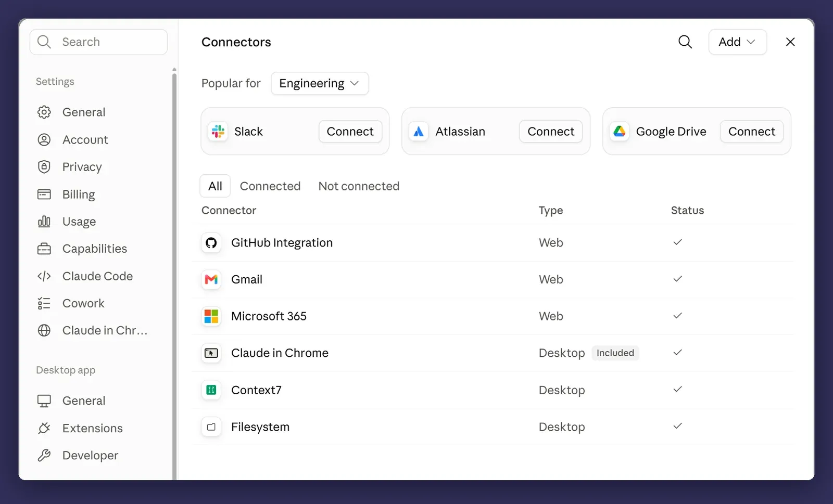Image resolution: width=833 pixels, height=504 pixels.
Task: Click the magnifier icon in the sidebar search
Action: pyautogui.click(x=44, y=42)
